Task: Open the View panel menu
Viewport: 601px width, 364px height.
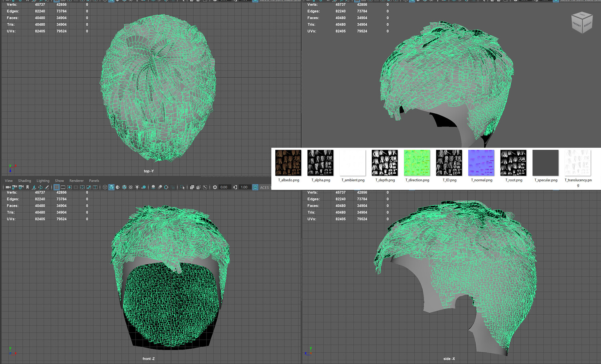Action: pos(9,181)
